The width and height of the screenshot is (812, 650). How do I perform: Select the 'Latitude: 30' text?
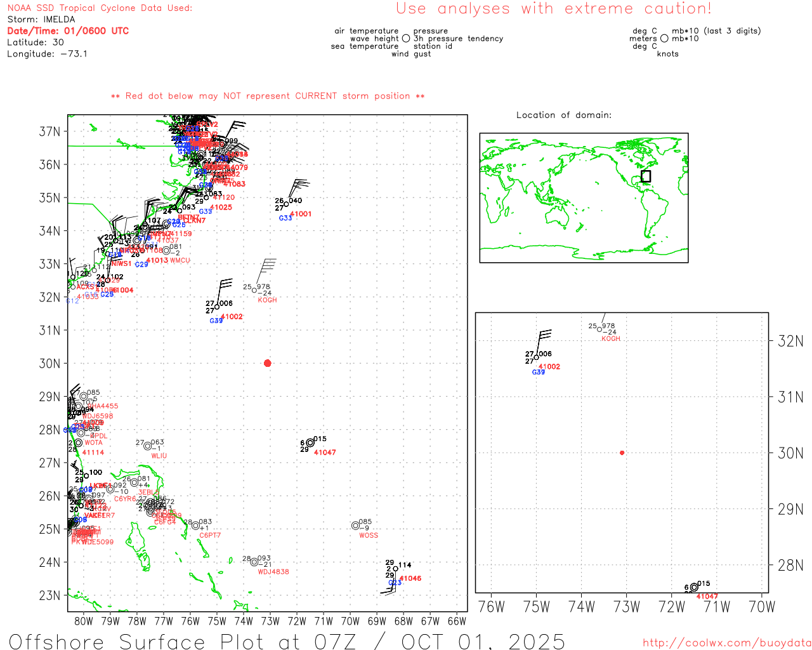[36, 43]
